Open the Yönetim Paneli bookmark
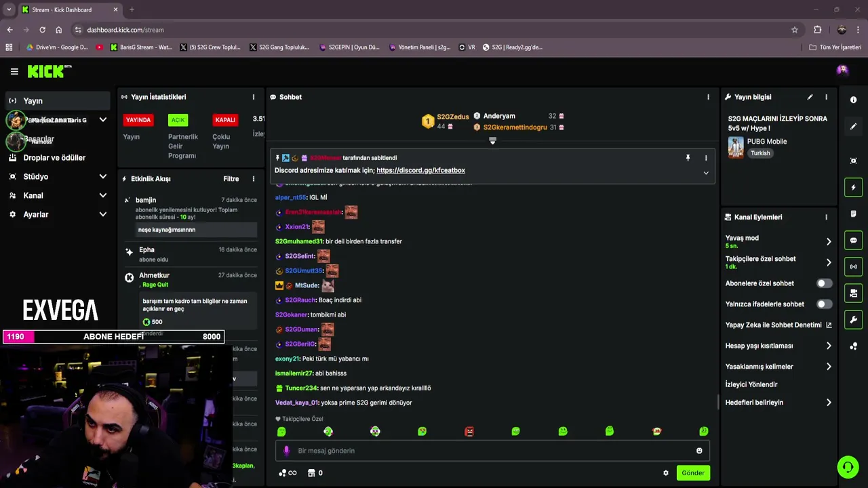This screenshot has height=488, width=868. [420, 47]
